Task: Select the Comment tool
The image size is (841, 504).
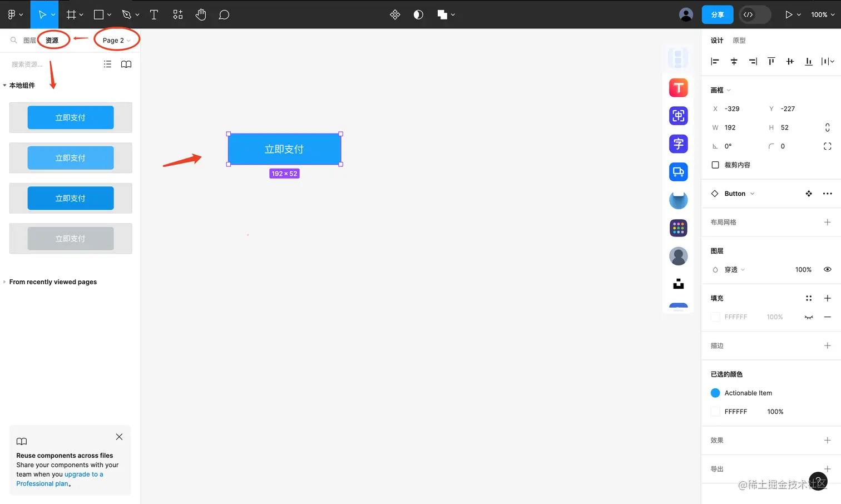Action: click(x=224, y=15)
